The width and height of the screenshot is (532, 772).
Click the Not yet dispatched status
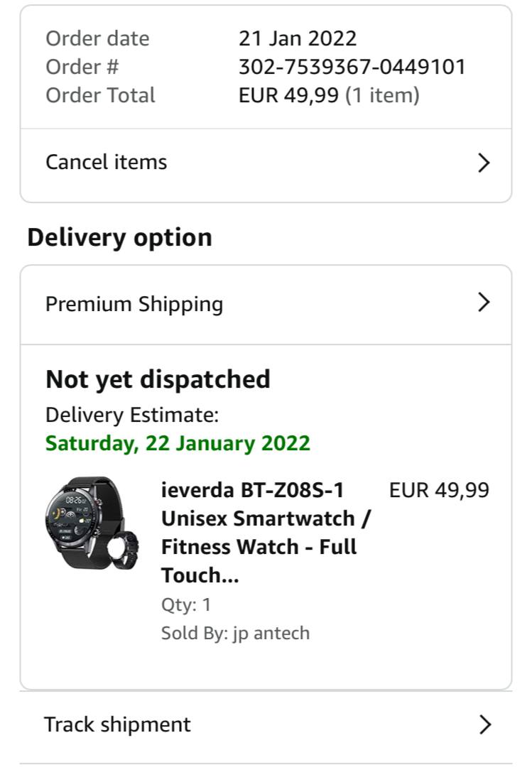(158, 379)
